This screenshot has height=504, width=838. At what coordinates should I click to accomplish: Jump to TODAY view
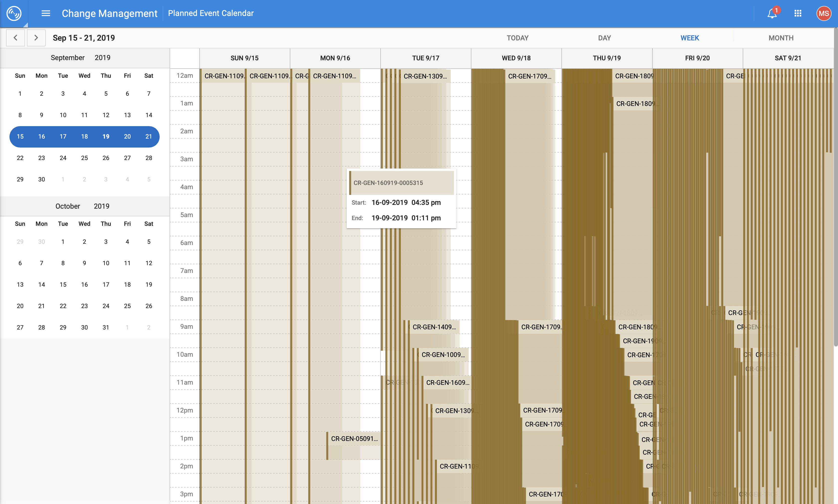(517, 38)
